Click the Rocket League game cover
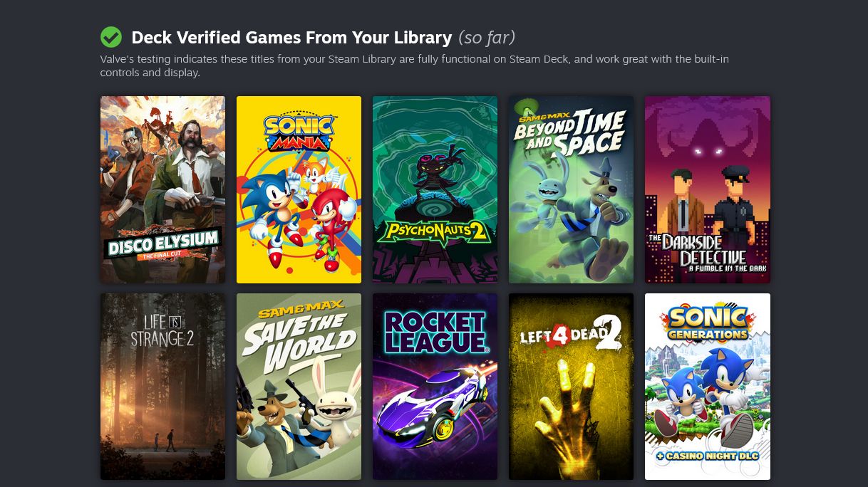This screenshot has height=487, width=868. (x=435, y=387)
